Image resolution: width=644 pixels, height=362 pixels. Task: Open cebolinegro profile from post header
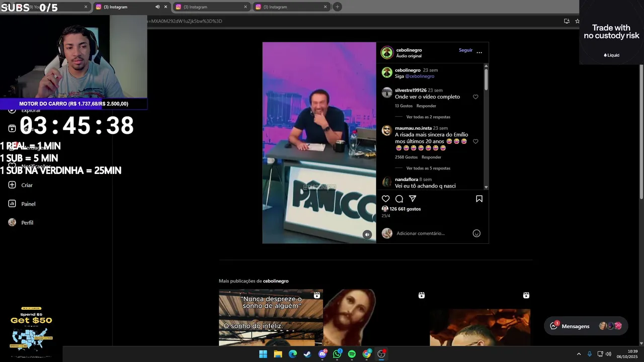(409, 50)
